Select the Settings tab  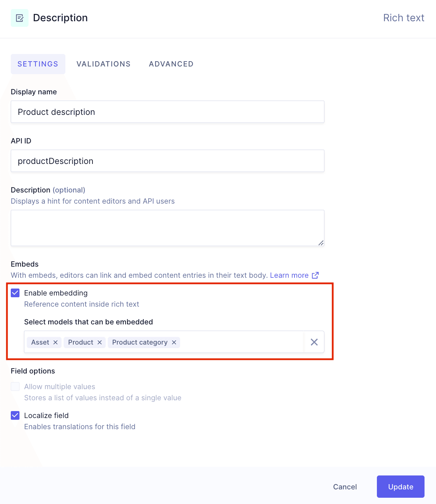[38, 64]
